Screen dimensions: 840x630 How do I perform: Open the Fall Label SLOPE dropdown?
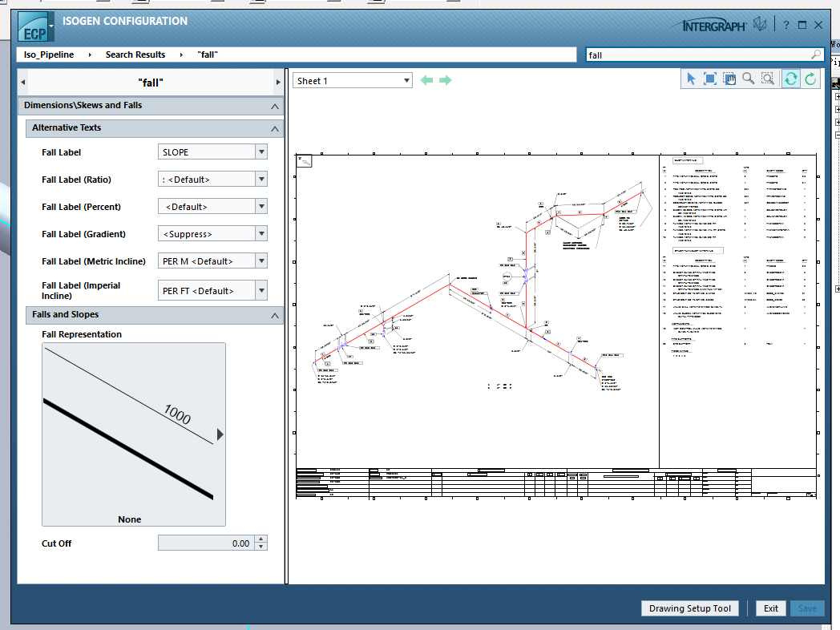click(261, 152)
